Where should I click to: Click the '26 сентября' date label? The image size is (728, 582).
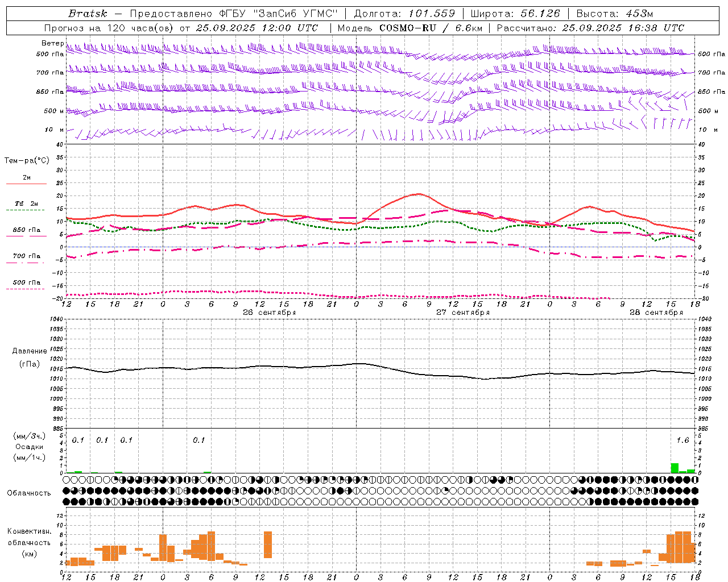click(x=269, y=313)
